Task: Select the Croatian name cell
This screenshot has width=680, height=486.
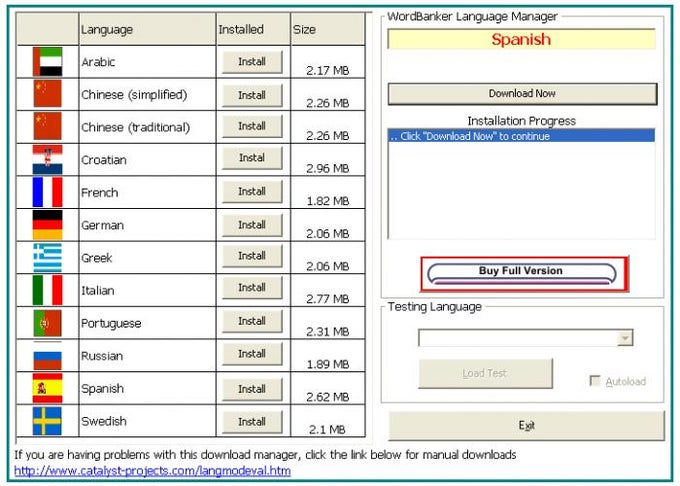Action: tap(147, 160)
